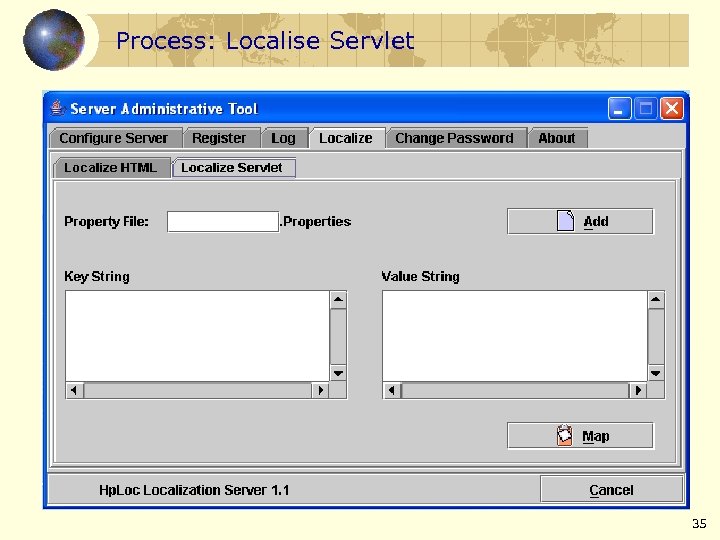Open the Change Password tab

coord(456,138)
